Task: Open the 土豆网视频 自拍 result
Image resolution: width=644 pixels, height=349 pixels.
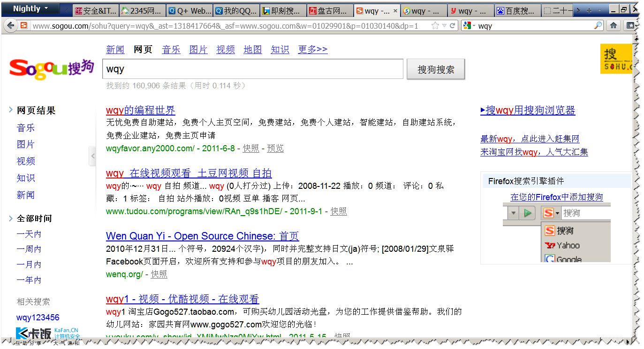Action: tap(189, 173)
